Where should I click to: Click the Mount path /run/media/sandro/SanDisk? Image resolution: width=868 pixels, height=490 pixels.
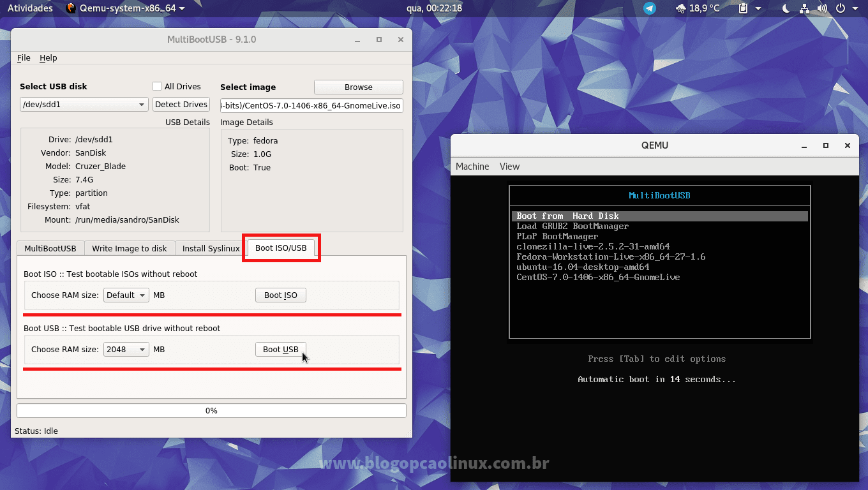[127, 219]
